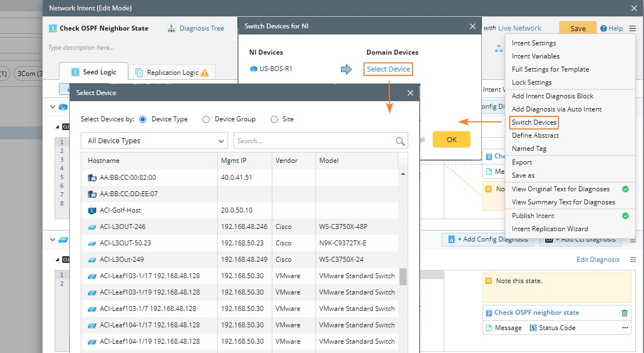The width and height of the screenshot is (644, 353).
Task: Choose Intent Variables from the menu
Action: pos(535,56)
